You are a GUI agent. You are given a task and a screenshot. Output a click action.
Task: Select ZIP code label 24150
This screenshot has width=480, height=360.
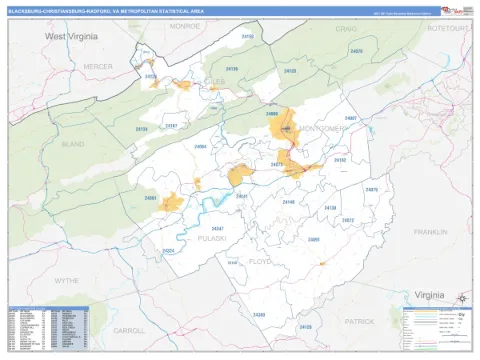(x=247, y=36)
